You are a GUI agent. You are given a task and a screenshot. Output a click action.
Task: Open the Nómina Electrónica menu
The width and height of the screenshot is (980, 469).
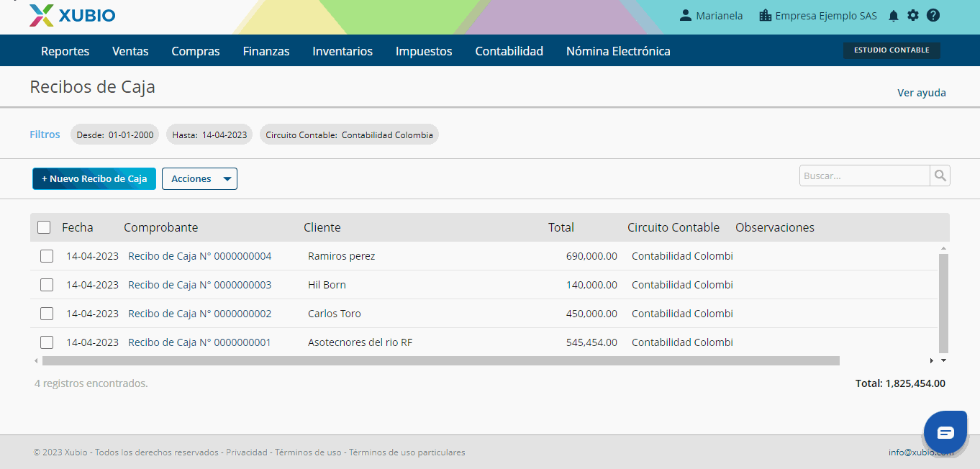pos(618,51)
